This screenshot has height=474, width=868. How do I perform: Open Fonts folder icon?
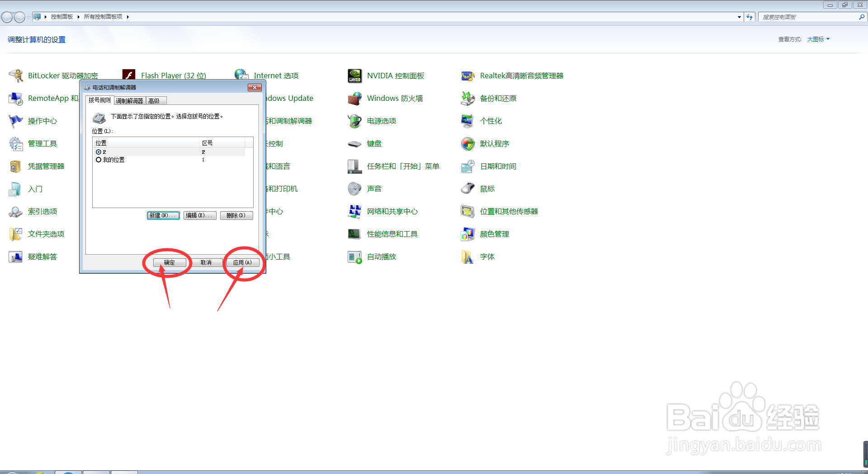[468, 256]
